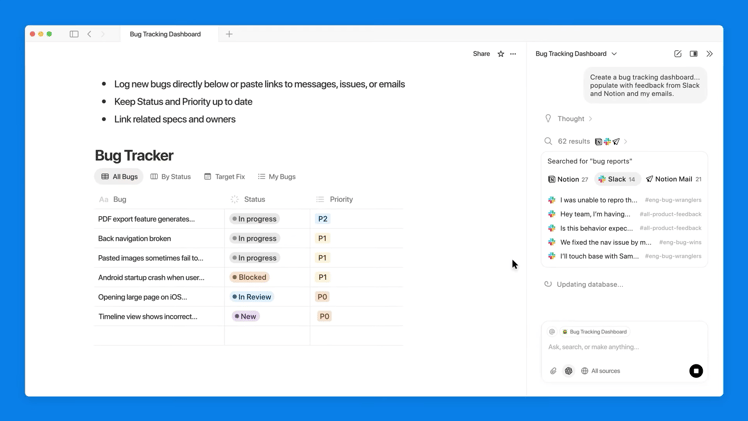
Task: Open the Bug Tracking Dashboard chat dropdown
Action: pyautogui.click(x=576, y=54)
